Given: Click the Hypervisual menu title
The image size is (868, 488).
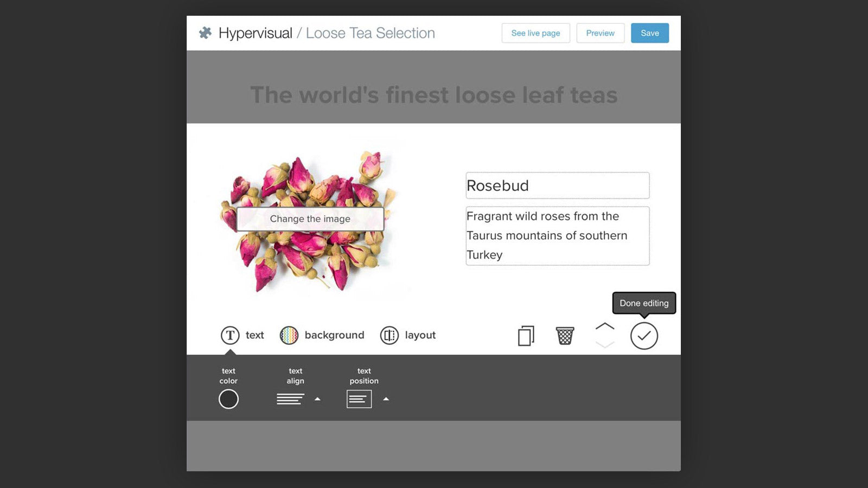Looking at the screenshot, I should coord(255,33).
